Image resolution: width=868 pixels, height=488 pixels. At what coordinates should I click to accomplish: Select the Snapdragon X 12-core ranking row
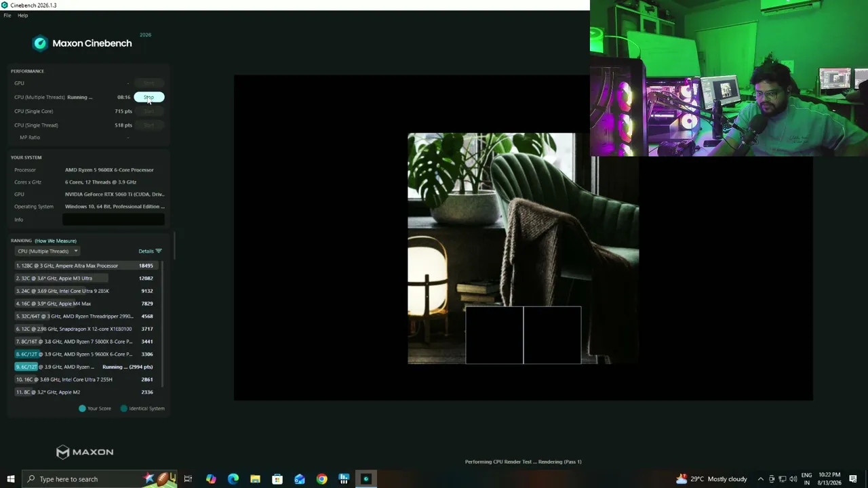87,329
